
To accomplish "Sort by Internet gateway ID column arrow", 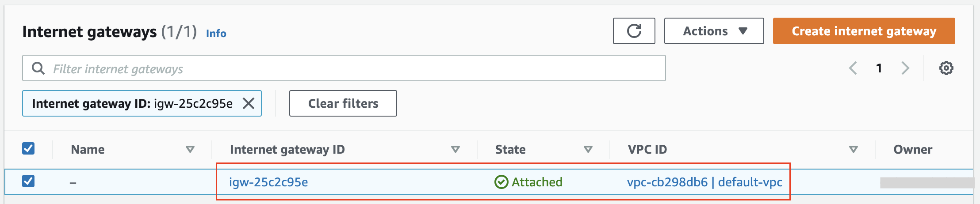I will click(x=455, y=149).
